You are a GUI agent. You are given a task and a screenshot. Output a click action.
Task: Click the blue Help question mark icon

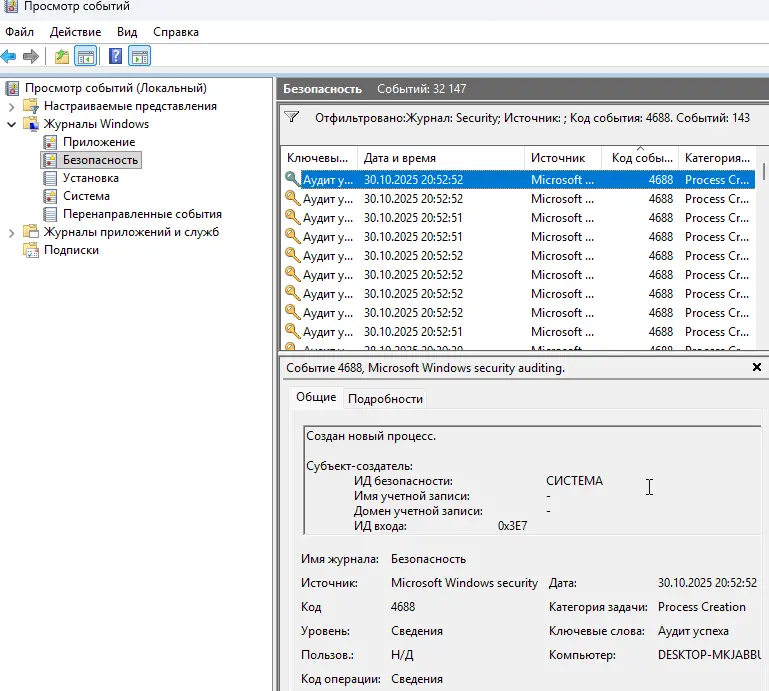[x=116, y=56]
